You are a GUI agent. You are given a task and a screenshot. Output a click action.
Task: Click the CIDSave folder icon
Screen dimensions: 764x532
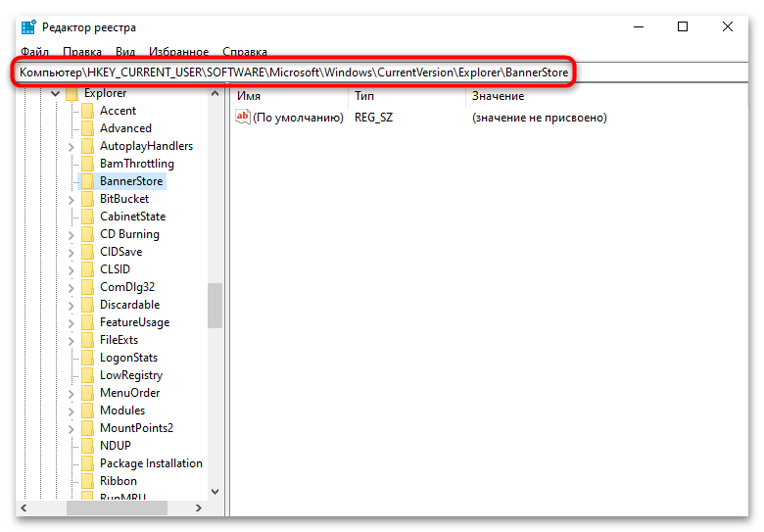[x=88, y=252]
